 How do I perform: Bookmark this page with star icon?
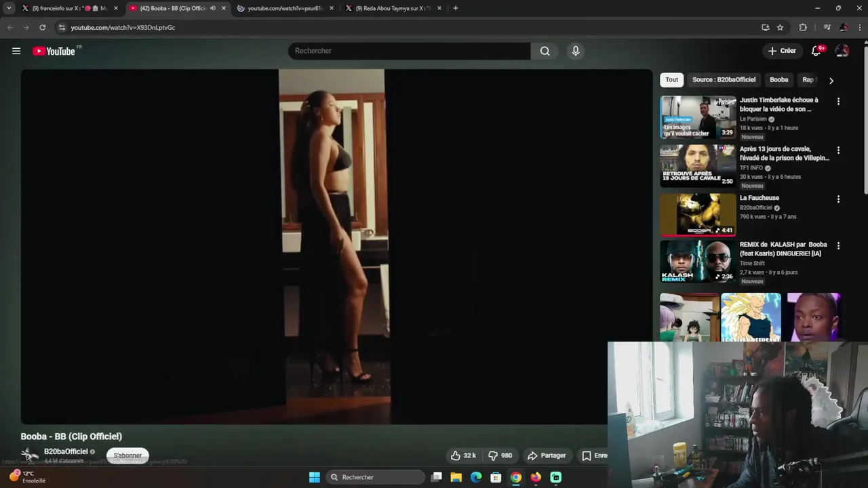pyautogui.click(x=780, y=27)
